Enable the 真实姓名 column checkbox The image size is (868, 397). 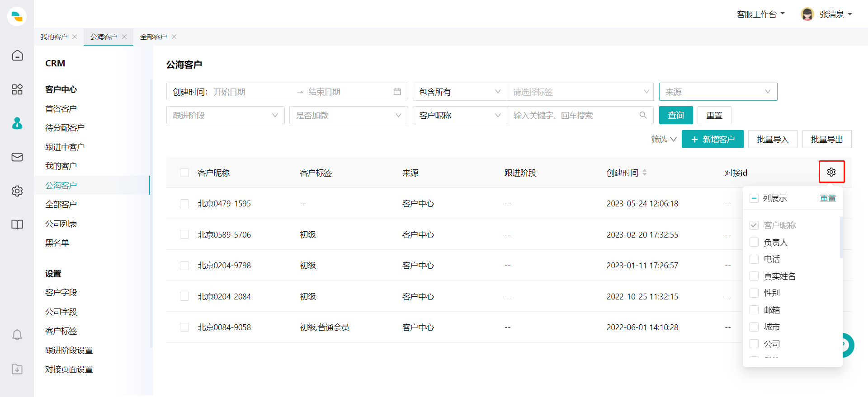[754, 276]
